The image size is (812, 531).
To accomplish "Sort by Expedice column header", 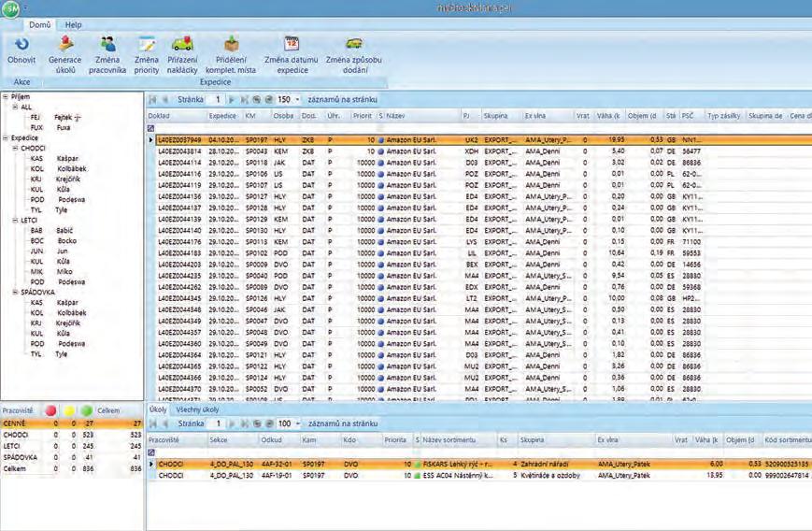I will click(225, 116).
